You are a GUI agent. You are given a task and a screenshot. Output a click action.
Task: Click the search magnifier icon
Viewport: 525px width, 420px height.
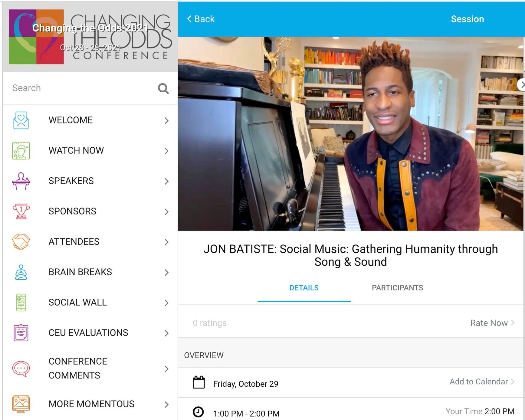163,88
